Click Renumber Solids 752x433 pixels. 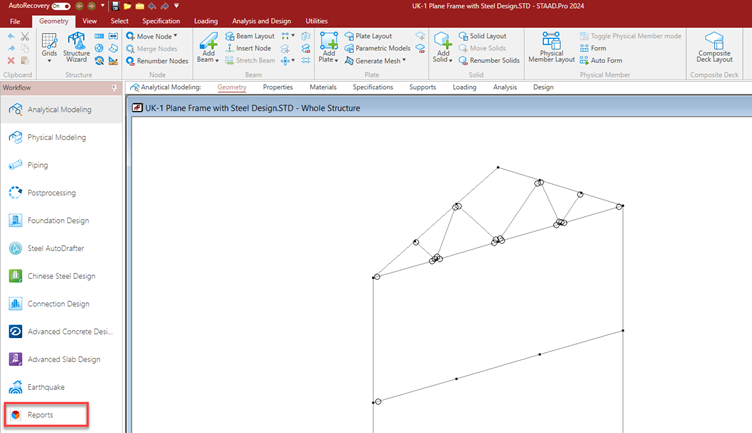coord(489,60)
